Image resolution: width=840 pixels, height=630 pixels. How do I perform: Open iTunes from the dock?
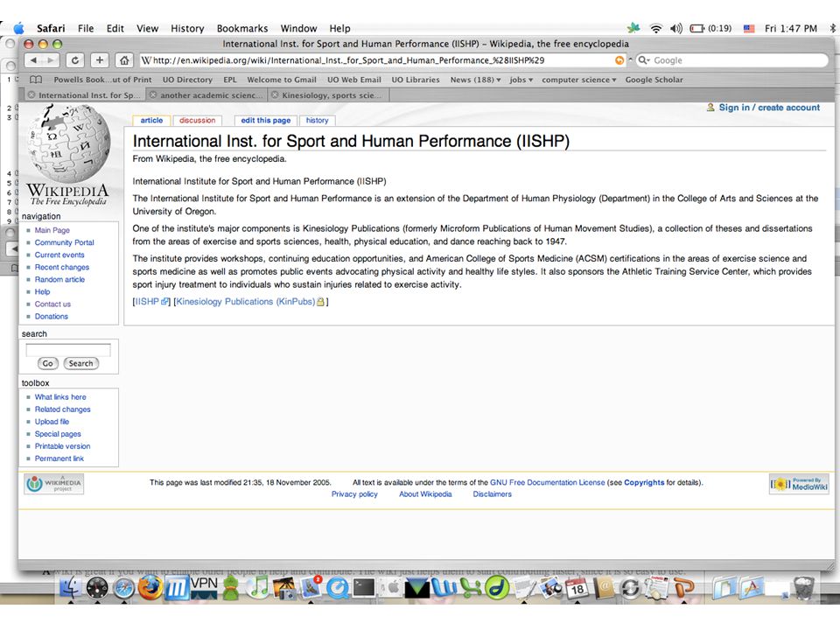click(x=258, y=588)
